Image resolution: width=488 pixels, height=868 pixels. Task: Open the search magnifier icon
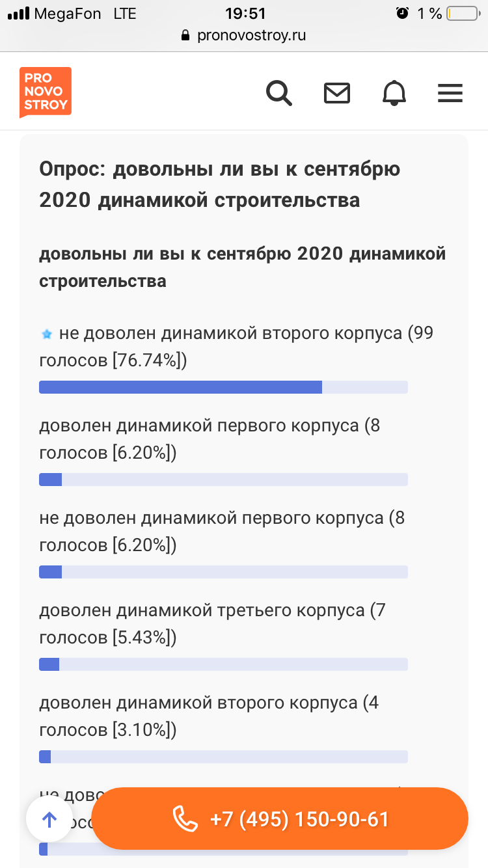click(x=279, y=93)
